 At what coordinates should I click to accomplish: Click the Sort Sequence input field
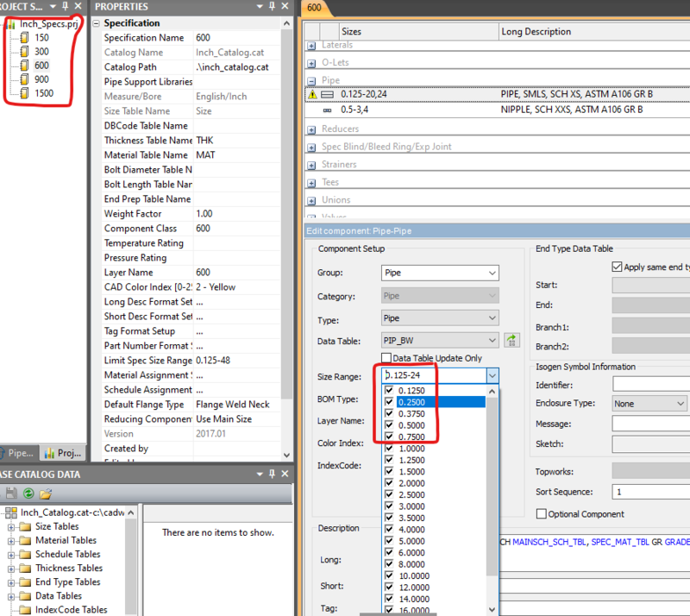650,492
